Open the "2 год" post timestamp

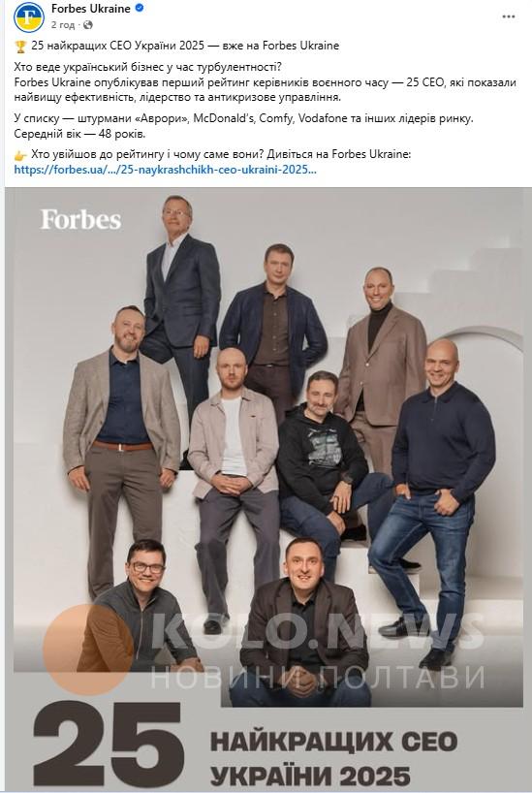(63, 25)
